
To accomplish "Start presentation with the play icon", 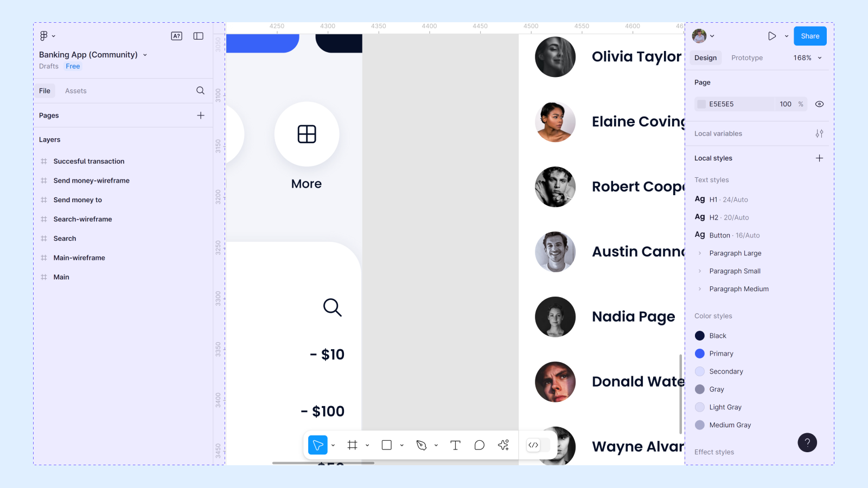I will click(772, 36).
